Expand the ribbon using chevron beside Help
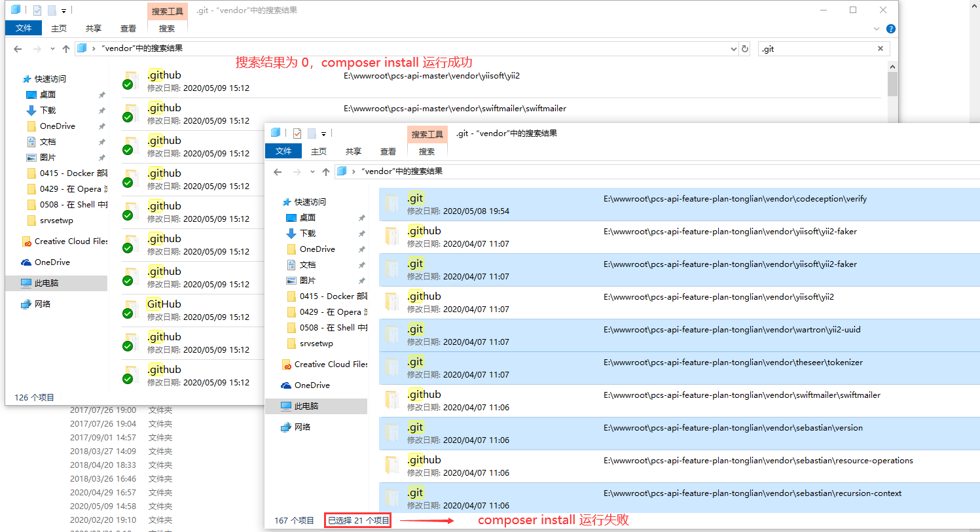 point(877,29)
